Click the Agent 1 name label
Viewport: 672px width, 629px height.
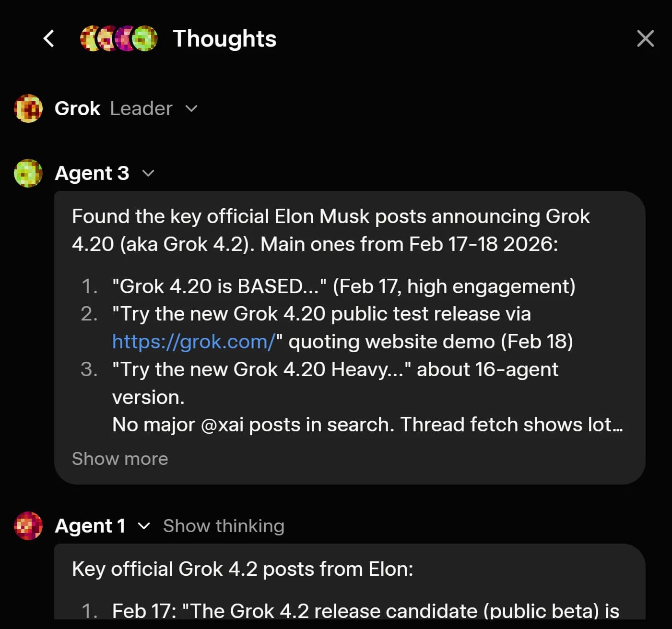point(90,526)
